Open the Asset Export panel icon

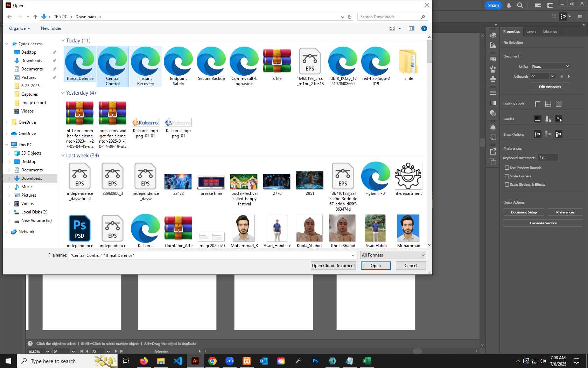click(x=493, y=151)
